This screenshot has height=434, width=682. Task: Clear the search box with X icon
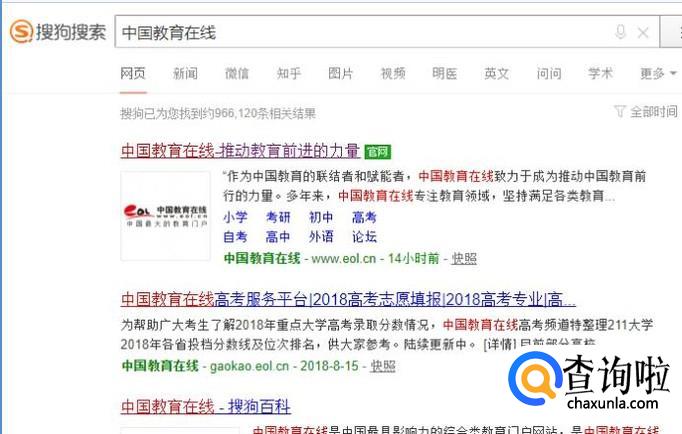(643, 32)
